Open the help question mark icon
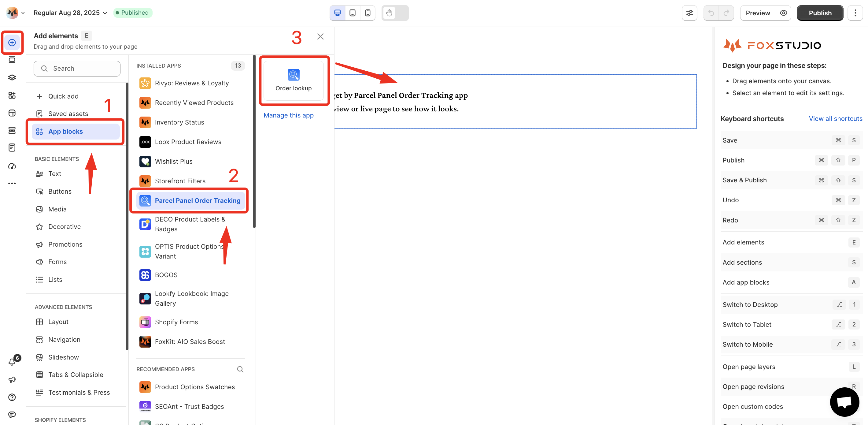 pyautogui.click(x=12, y=397)
